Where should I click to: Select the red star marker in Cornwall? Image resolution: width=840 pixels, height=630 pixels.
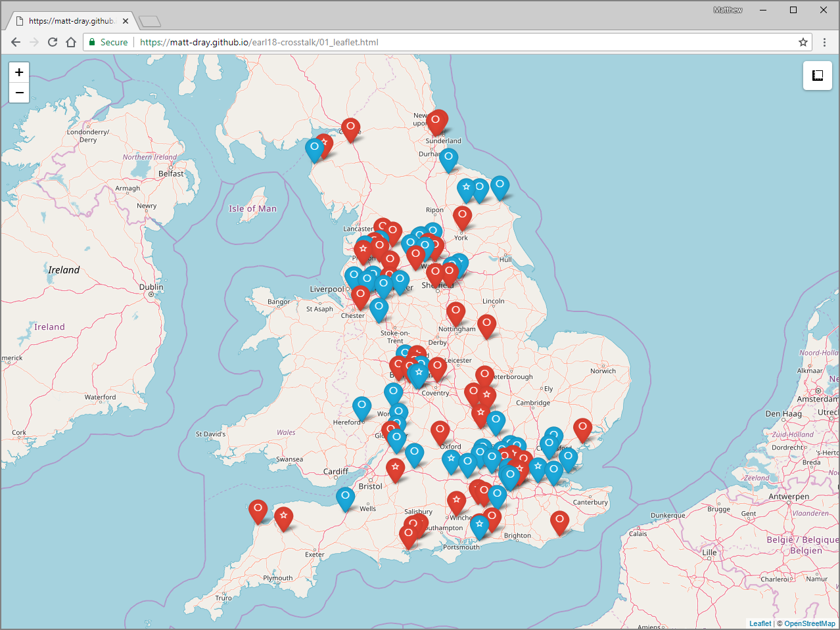pyautogui.click(x=283, y=519)
